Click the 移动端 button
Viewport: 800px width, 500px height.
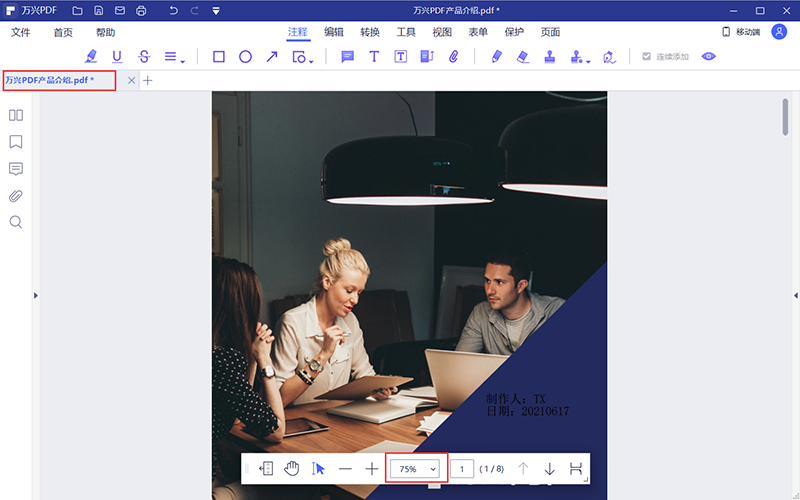point(741,32)
